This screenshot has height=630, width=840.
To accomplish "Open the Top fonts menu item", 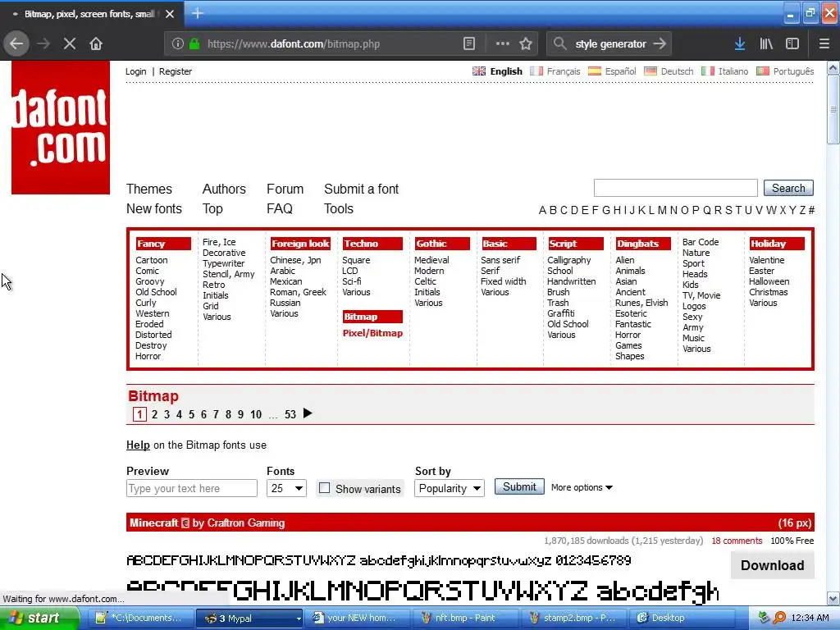I will click(x=212, y=209).
